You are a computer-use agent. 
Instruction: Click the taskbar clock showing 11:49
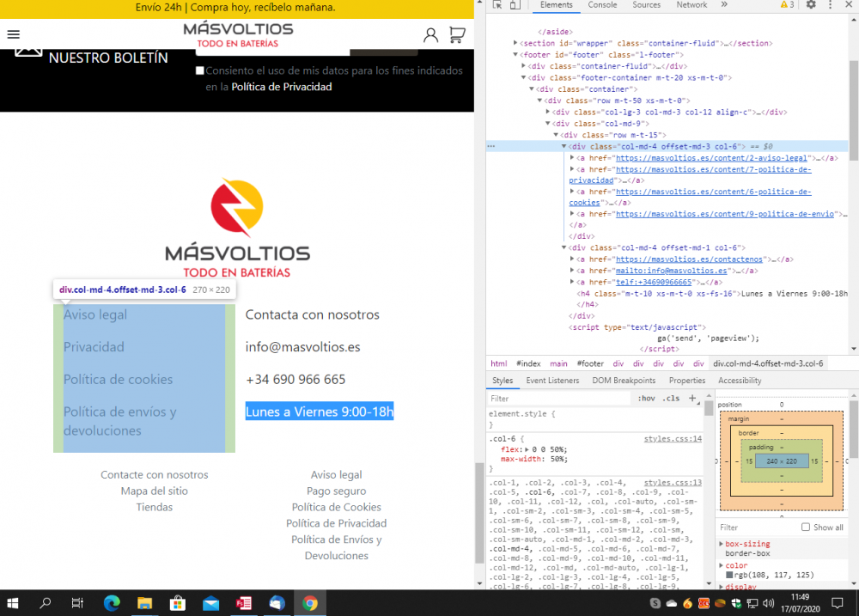801,603
